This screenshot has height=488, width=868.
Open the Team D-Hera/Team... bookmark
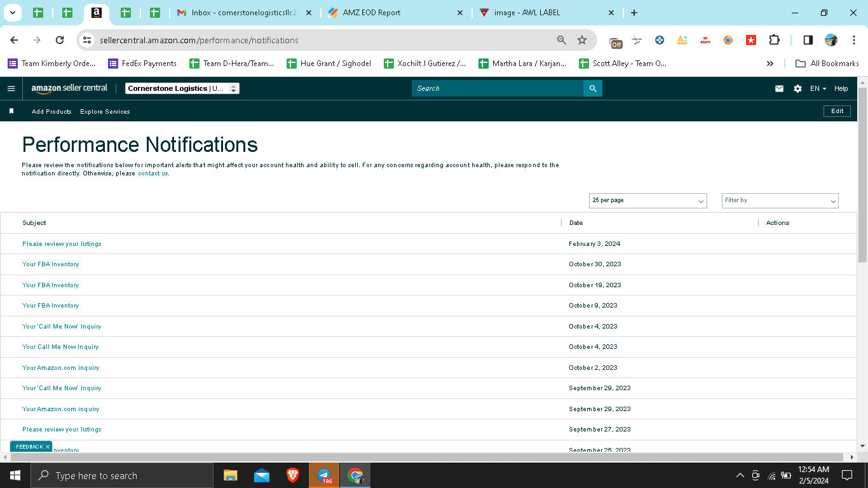click(x=232, y=64)
